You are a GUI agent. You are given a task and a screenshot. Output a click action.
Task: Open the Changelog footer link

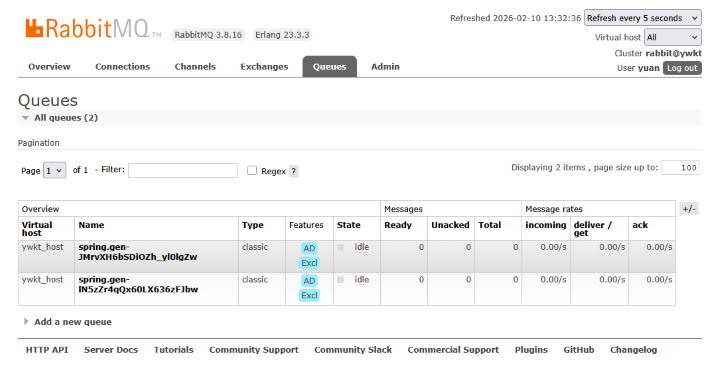pos(634,350)
